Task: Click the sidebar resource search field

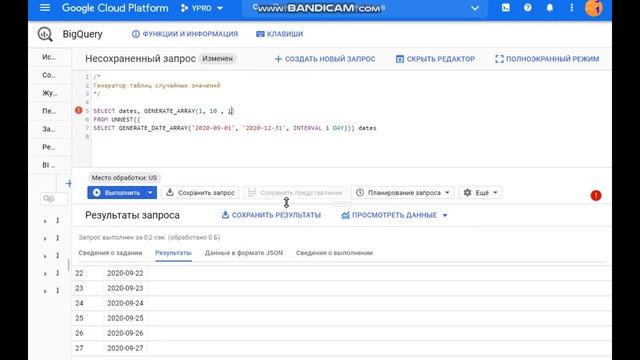Action: tap(53, 199)
